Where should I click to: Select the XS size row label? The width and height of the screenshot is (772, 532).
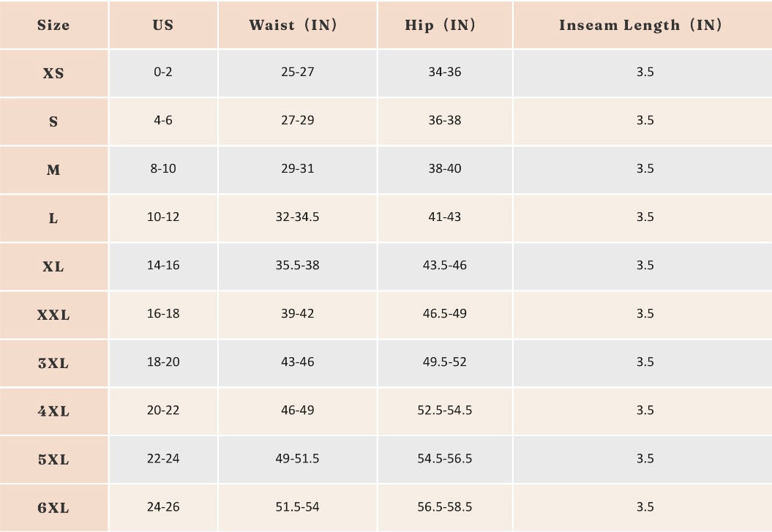pyautogui.click(x=53, y=73)
